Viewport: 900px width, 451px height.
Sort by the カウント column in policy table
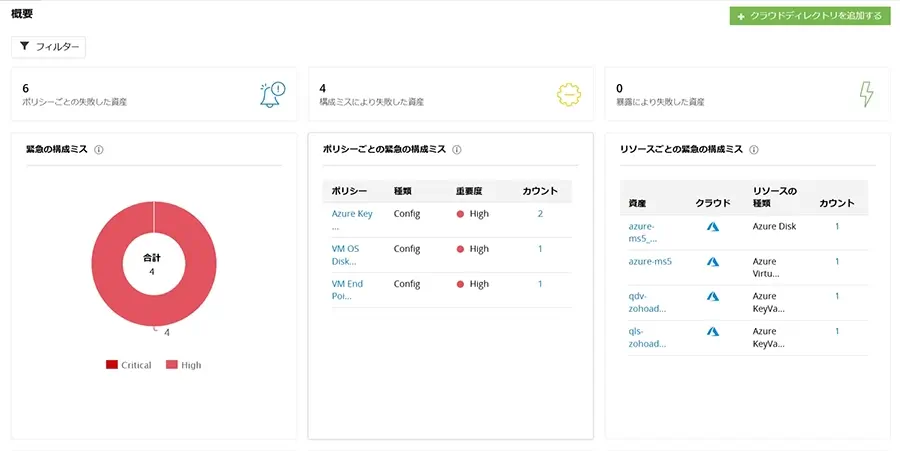pyautogui.click(x=540, y=192)
